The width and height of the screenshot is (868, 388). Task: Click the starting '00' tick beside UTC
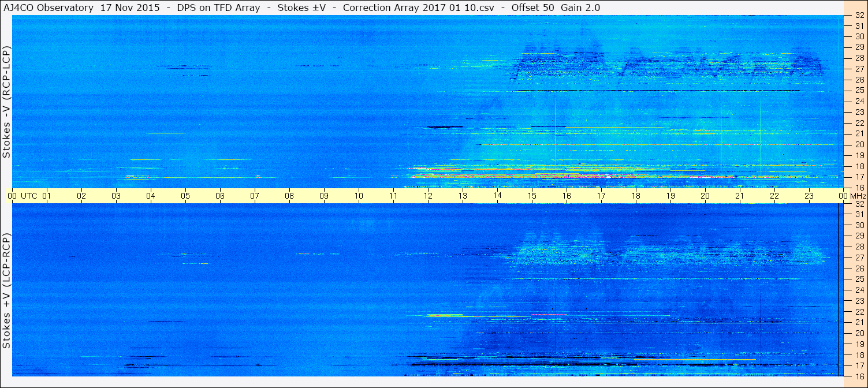coord(12,196)
